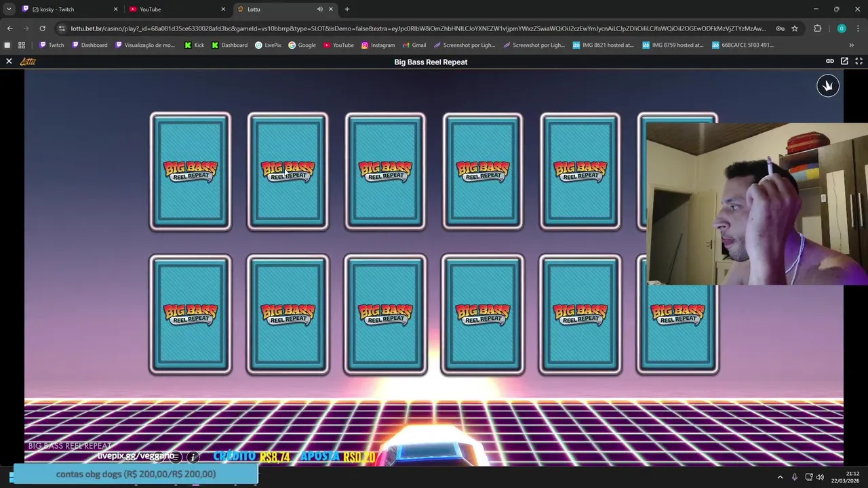This screenshot has height=488, width=868.
Task: Click the contas obg dogs donation goal bar
Action: [136, 474]
